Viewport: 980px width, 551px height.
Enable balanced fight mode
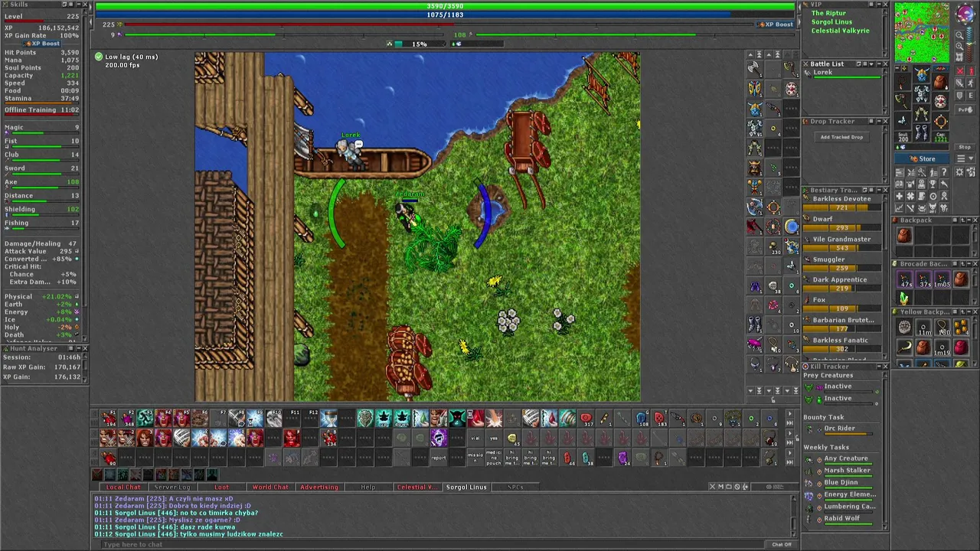[959, 83]
